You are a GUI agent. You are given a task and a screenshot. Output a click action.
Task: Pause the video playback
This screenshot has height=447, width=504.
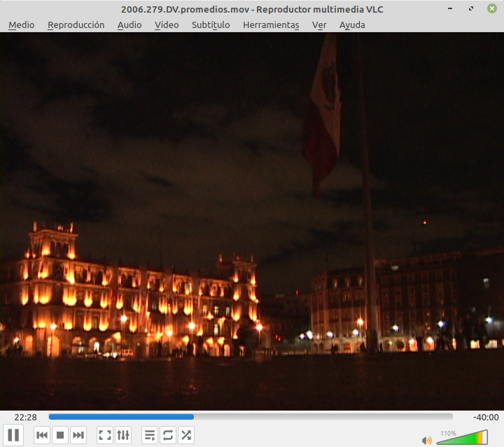click(x=13, y=435)
